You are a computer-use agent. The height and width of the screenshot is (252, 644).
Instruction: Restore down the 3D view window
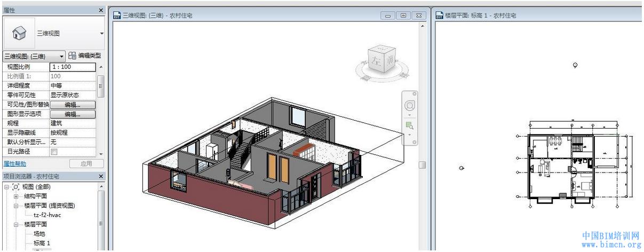[403, 15]
